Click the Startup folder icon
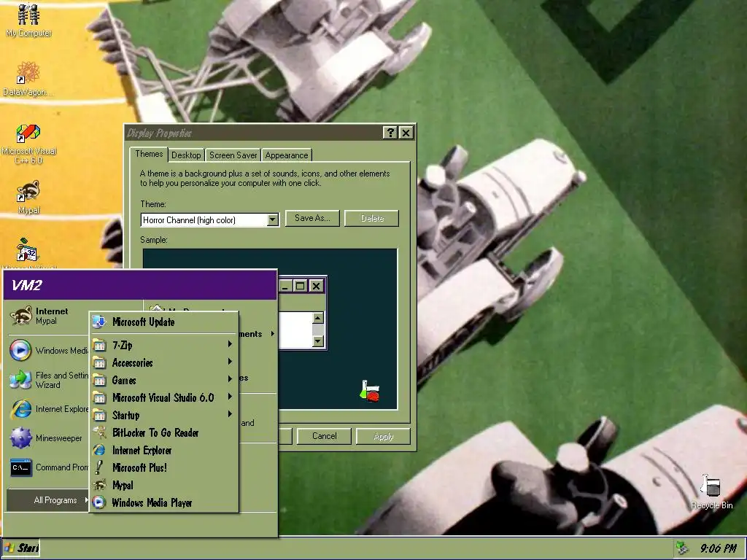The image size is (747, 560). 99,415
